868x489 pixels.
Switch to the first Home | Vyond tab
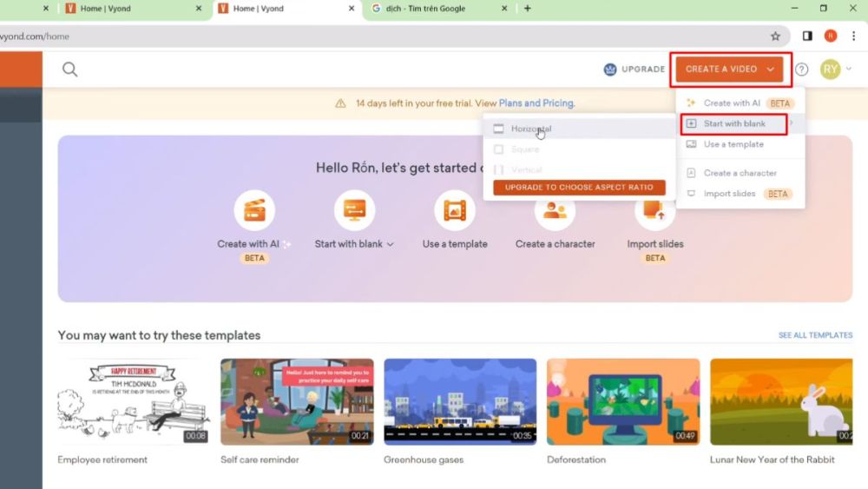tap(133, 9)
